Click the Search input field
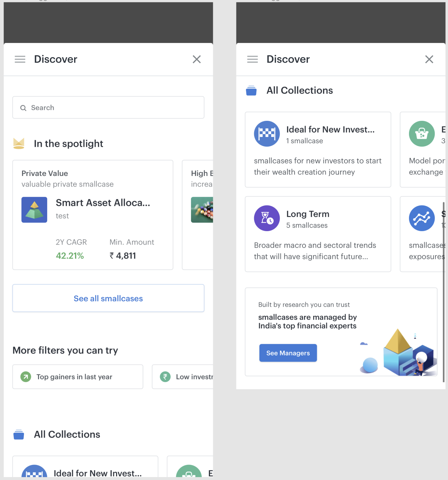This screenshot has height=480, width=448. pos(108,107)
